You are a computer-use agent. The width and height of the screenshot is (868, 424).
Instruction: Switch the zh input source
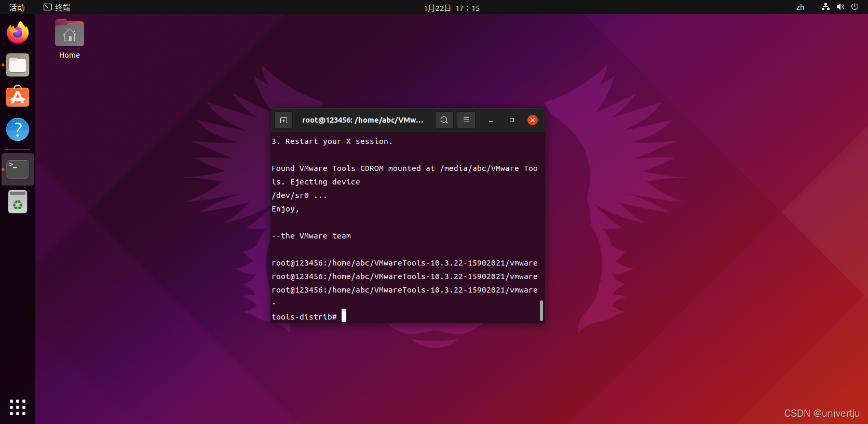[801, 7]
